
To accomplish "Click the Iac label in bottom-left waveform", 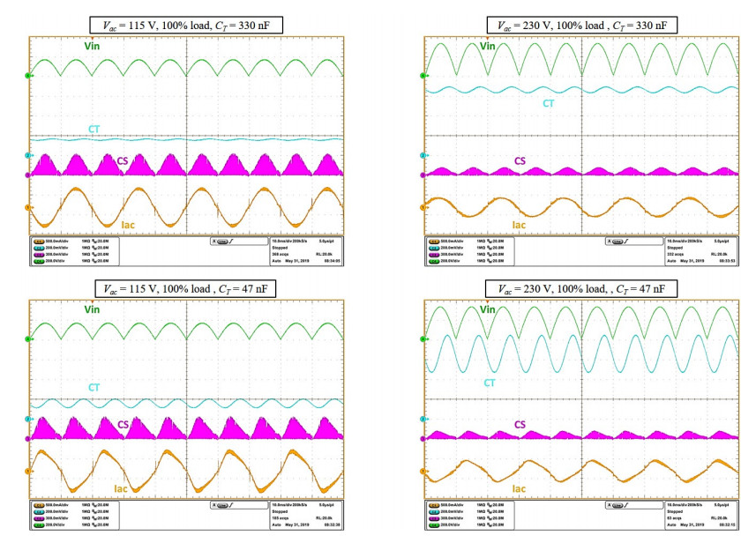I will pos(123,486).
